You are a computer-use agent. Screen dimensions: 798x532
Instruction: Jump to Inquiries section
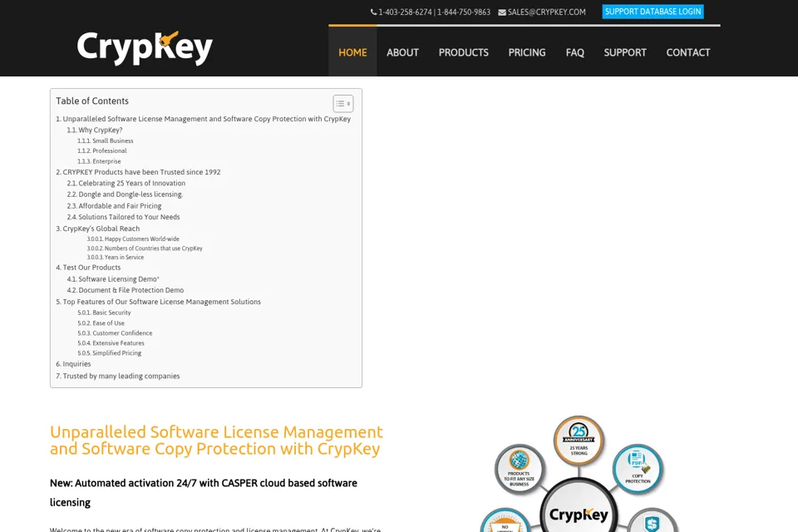pyautogui.click(x=73, y=364)
